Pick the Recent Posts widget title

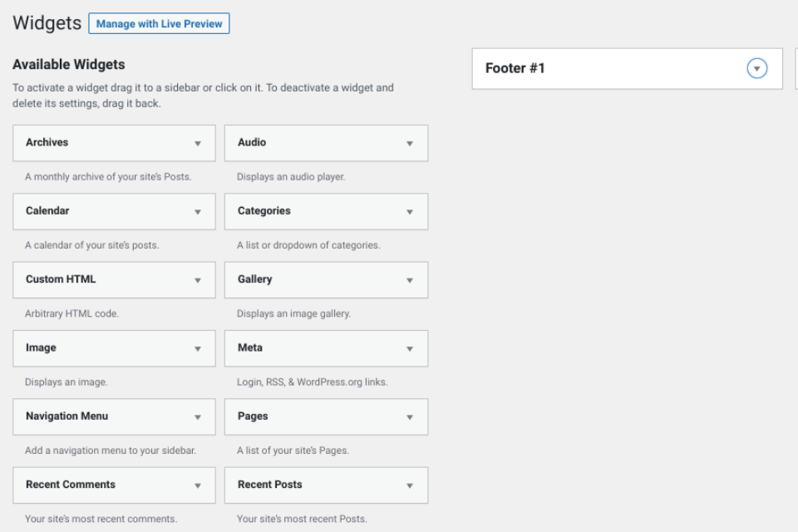click(270, 484)
